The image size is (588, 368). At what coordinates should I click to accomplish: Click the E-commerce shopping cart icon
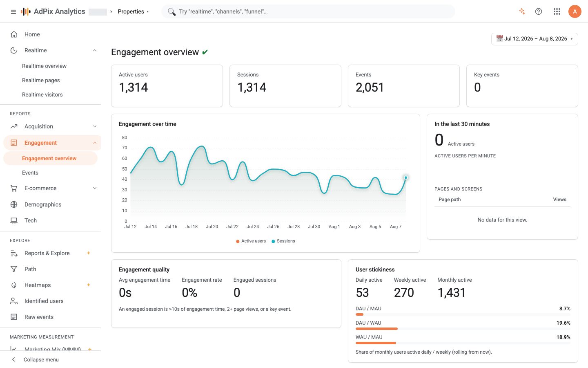[x=14, y=188]
